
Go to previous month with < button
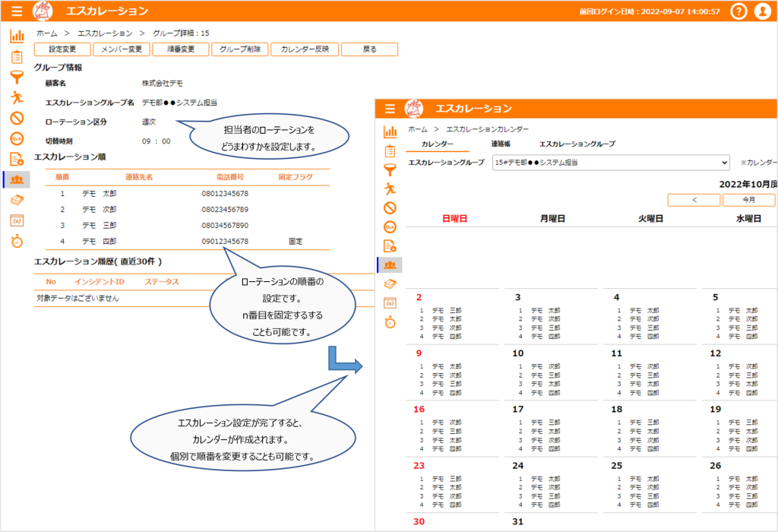coord(694,199)
